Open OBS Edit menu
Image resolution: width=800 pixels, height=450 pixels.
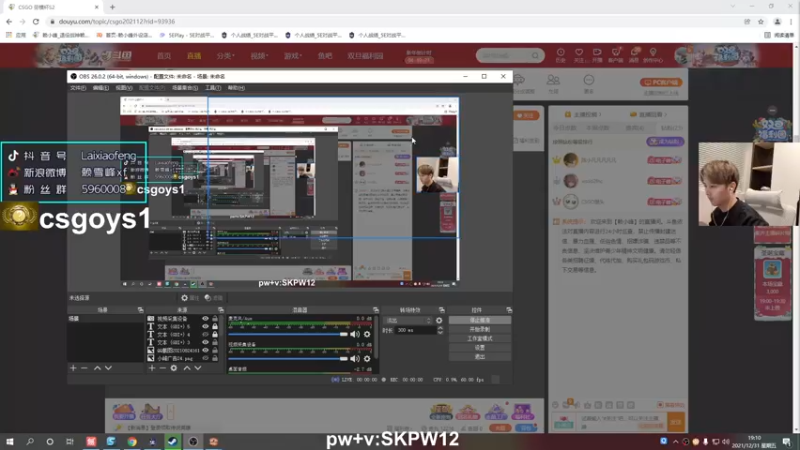(x=101, y=88)
